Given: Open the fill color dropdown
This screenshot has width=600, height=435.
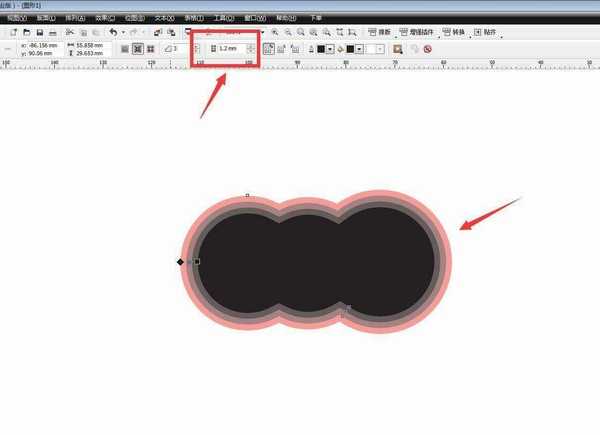Looking at the screenshot, I should 360,49.
